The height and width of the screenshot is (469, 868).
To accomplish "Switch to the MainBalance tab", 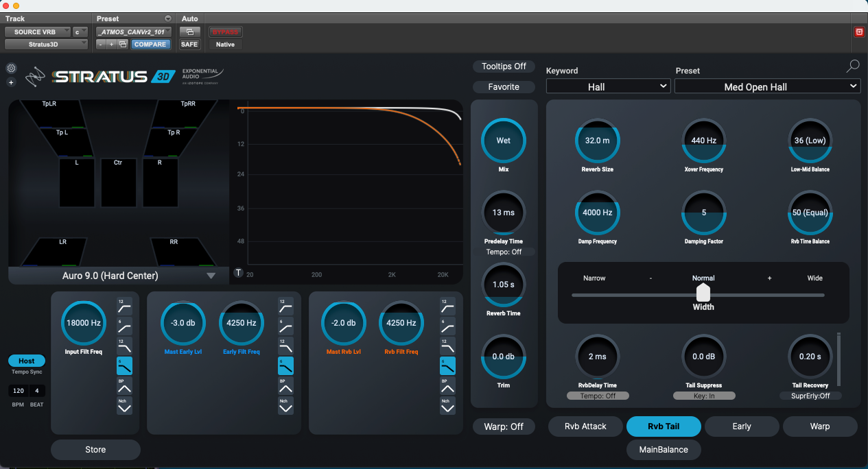I will (664, 450).
